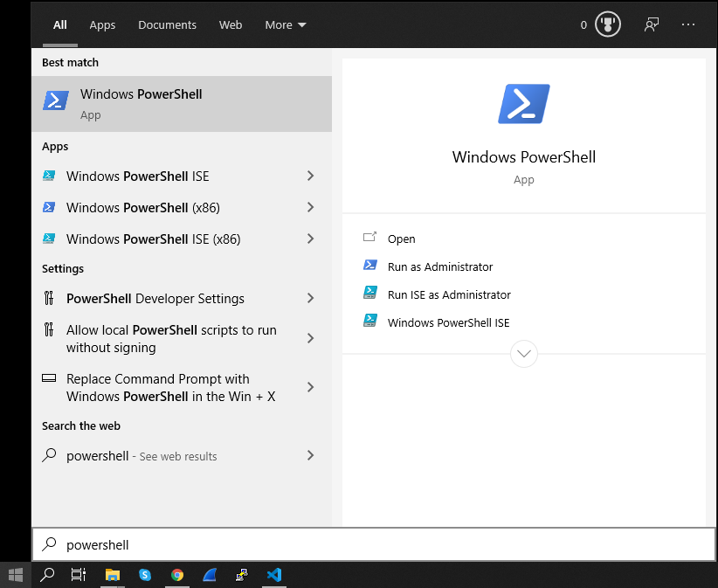This screenshot has height=588, width=718.
Task: Open the Windows PowerShell best match result
Action: 182,104
